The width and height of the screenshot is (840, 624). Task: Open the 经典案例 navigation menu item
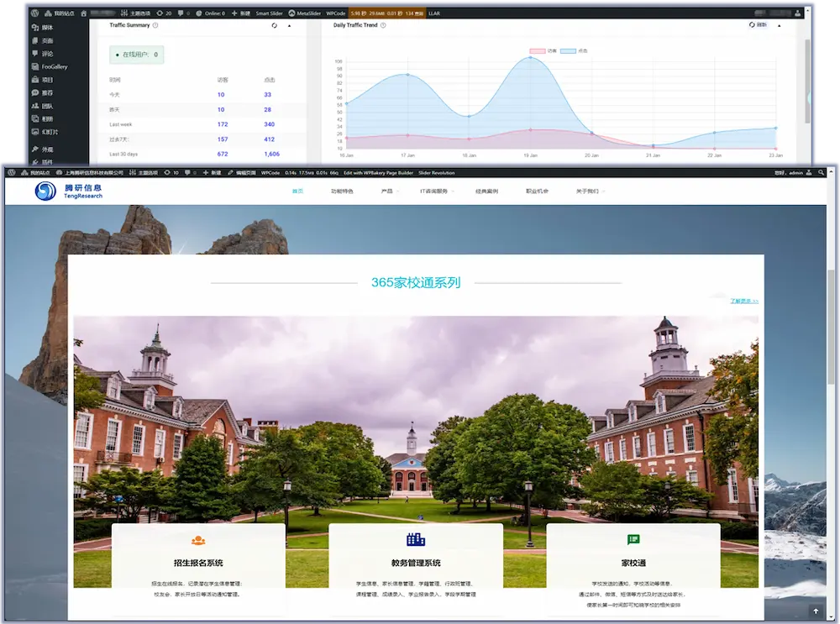(x=486, y=191)
